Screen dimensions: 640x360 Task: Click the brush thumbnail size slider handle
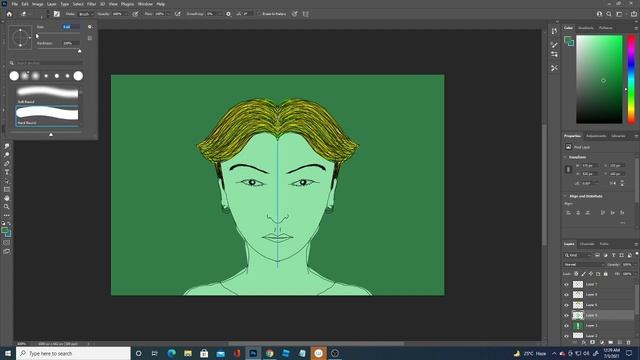pos(51,134)
